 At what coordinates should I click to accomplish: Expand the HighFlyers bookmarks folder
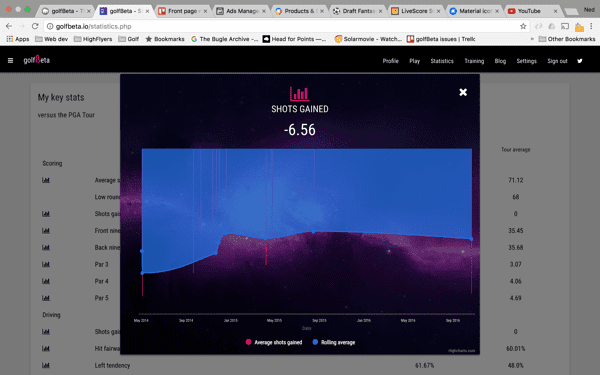click(93, 39)
